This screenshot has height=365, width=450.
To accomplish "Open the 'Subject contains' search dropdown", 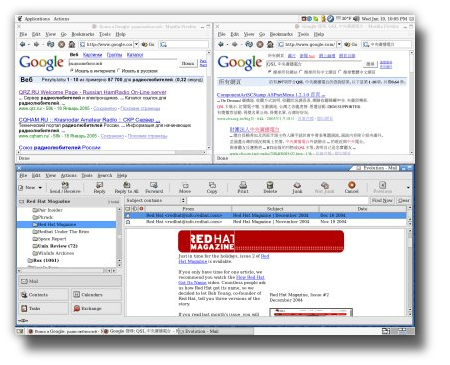I will point(183,200).
